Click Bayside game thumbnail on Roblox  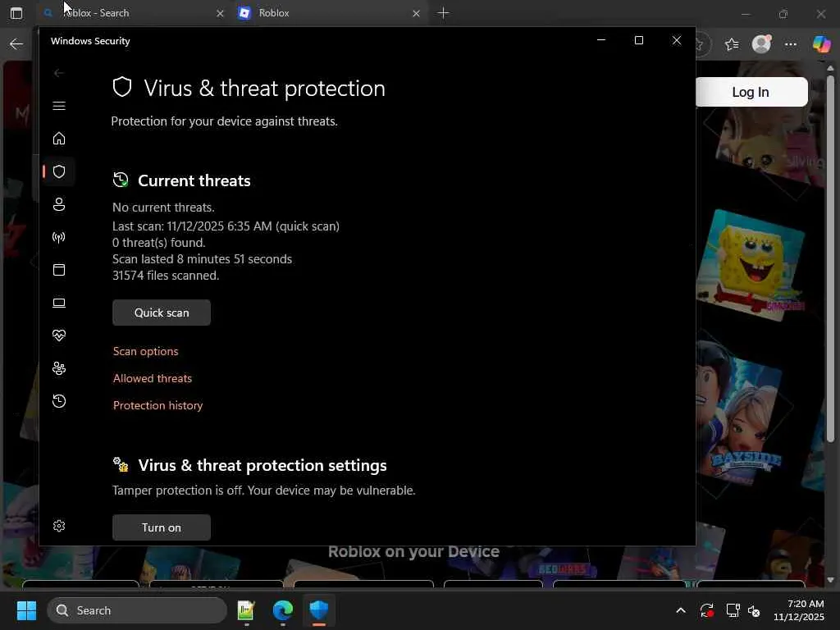(x=741, y=417)
